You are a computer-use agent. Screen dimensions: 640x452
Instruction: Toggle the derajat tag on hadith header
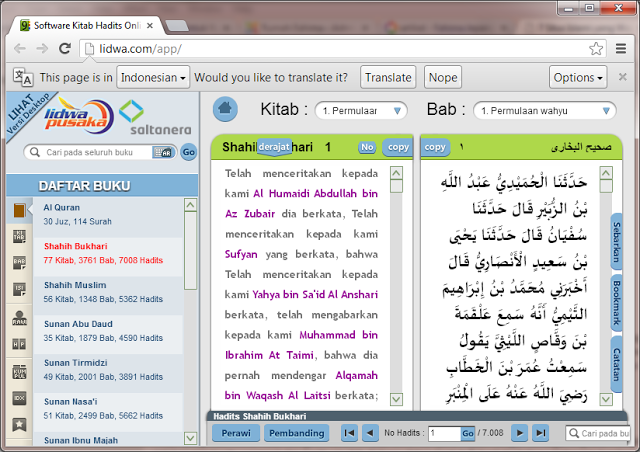274,147
